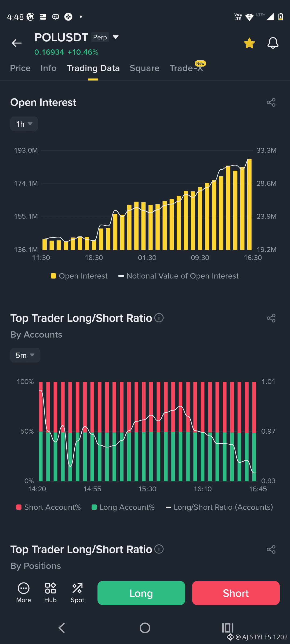The image size is (290, 644).
Task: Tap the green Long button
Action: (x=141, y=593)
